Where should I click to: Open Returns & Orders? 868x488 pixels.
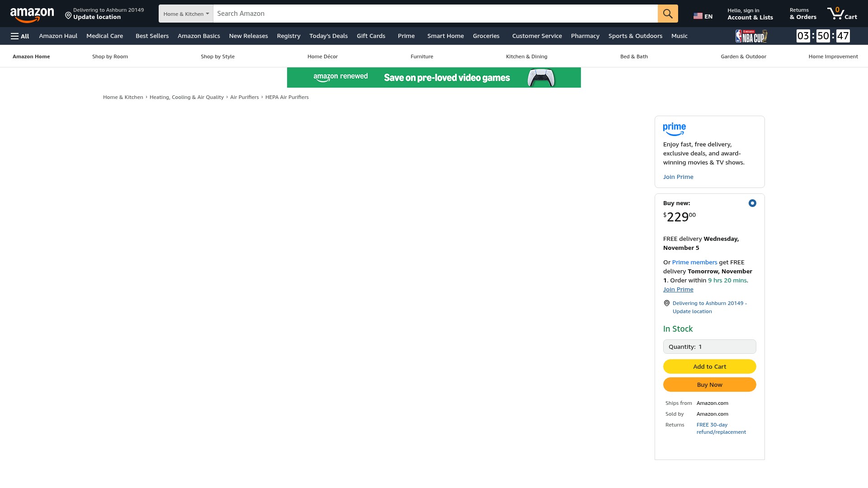(x=803, y=14)
